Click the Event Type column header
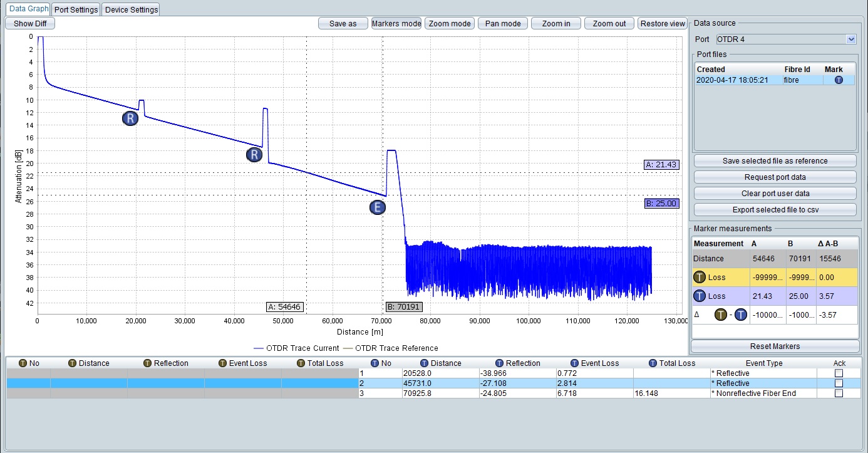Image resolution: width=868 pixels, height=453 pixels. pyautogui.click(x=763, y=363)
